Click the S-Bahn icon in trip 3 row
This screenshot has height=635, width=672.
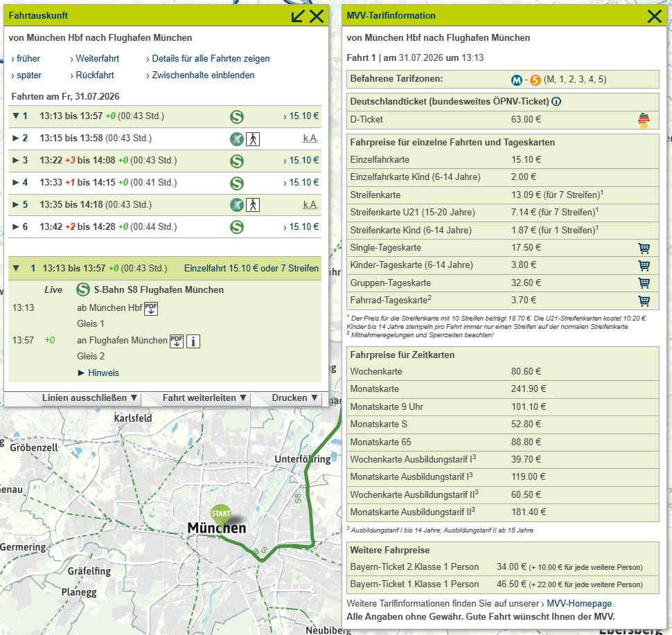[236, 161]
